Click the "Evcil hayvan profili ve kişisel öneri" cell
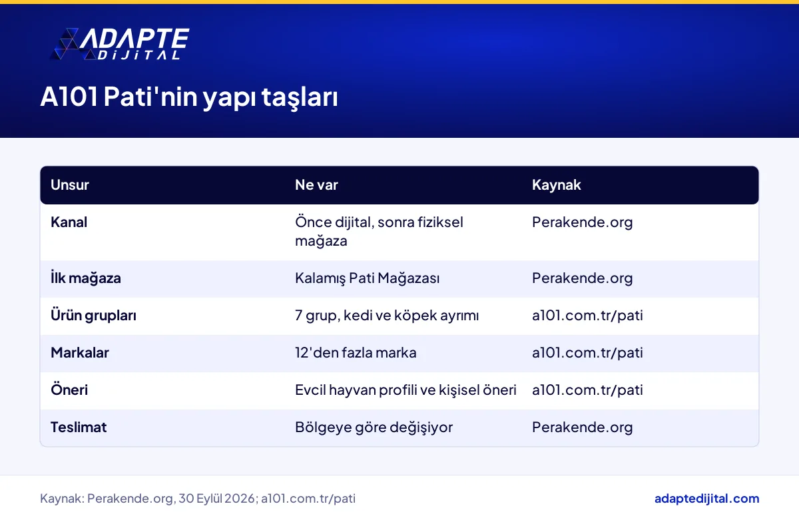 pyautogui.click(x=405, y=390)
